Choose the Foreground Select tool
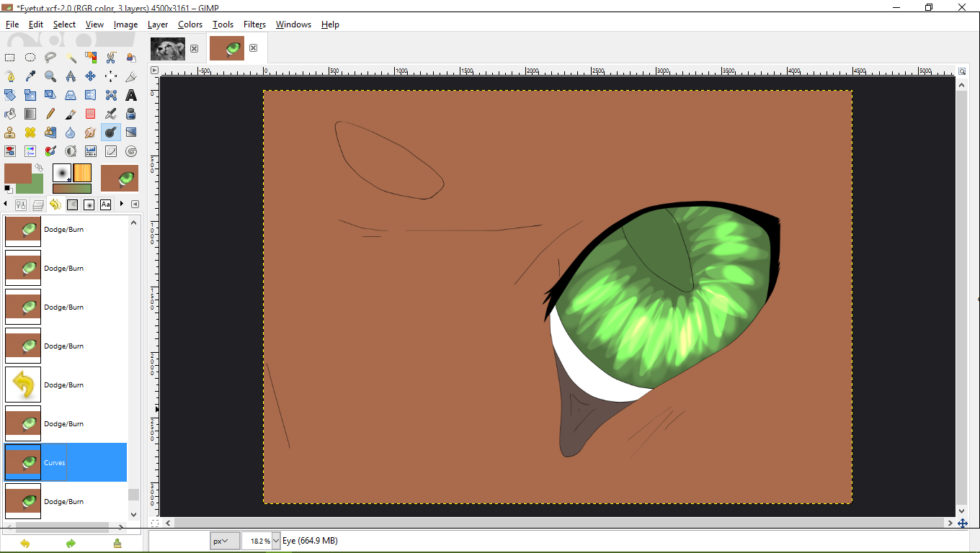Viewport: 980px width, 553px height. tap(131, 58)
